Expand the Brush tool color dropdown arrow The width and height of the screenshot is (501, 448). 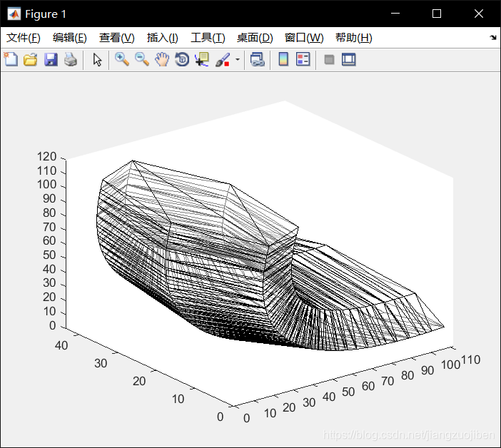(x=238, y=59)
